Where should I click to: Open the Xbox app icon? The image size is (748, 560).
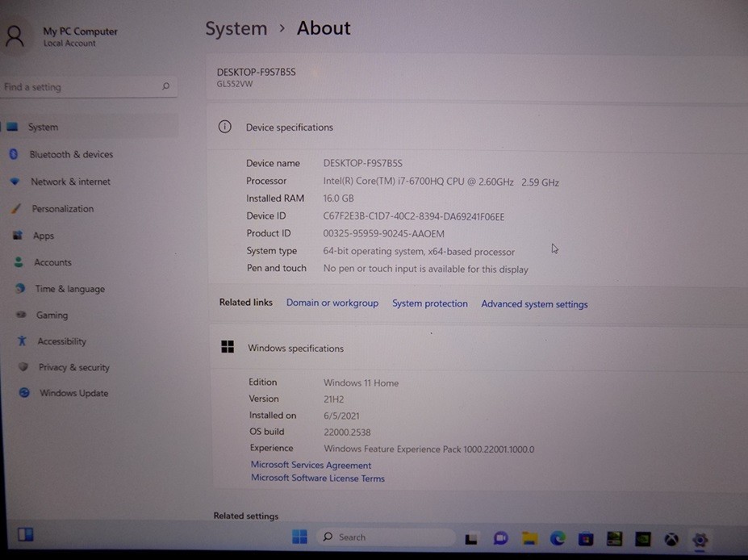(671, 540)
